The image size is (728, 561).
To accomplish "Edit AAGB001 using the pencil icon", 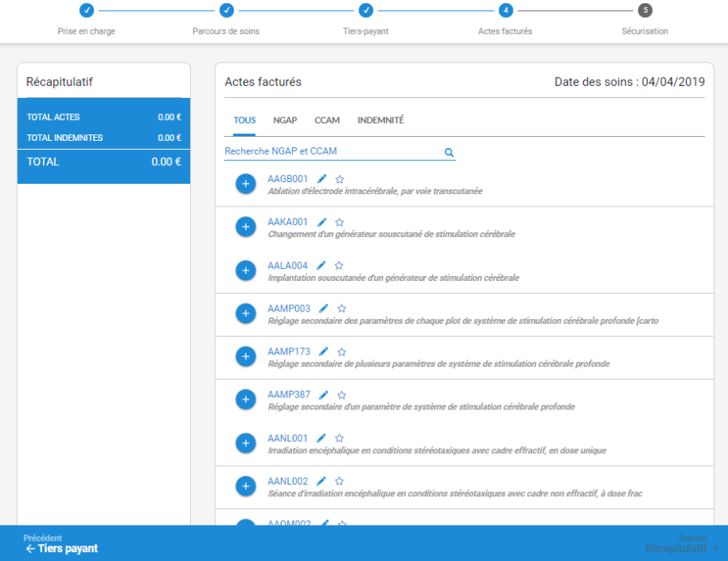I will [x=322, y=179].
